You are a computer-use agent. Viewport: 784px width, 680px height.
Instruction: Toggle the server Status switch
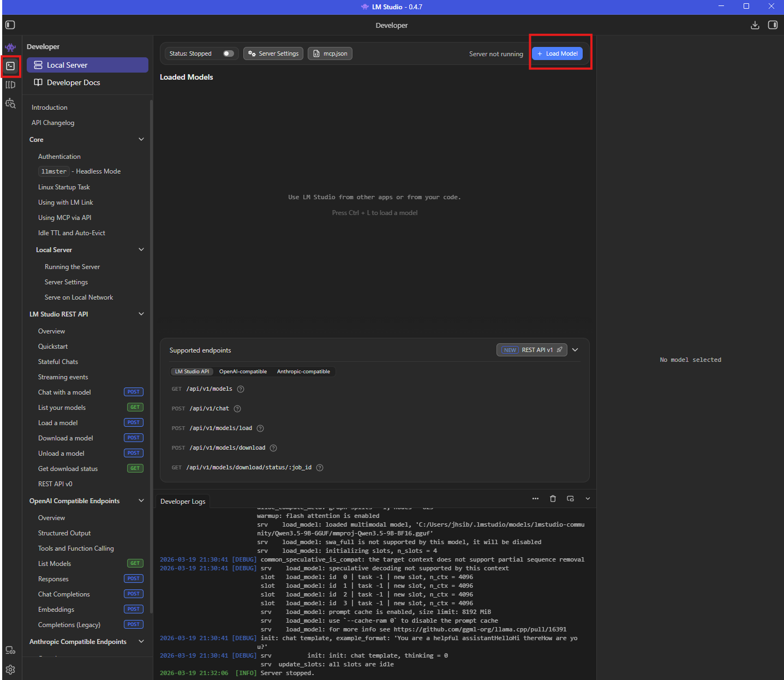click(x=229, y=53)
